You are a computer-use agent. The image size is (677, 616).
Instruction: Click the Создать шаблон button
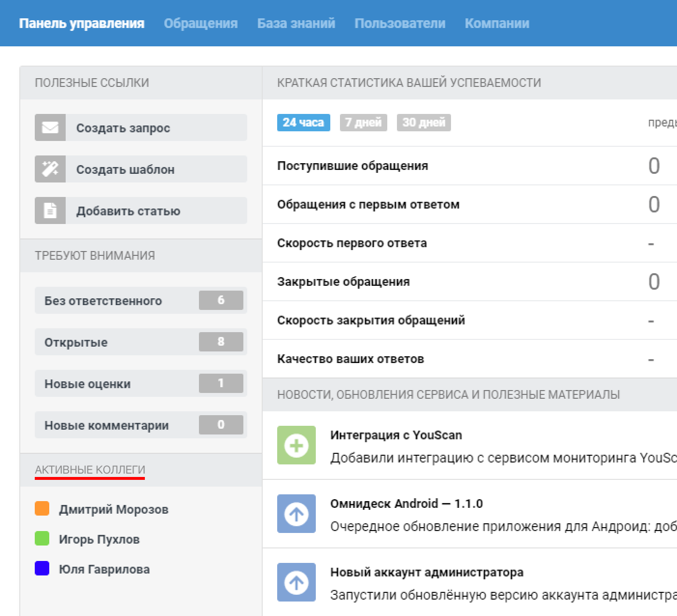(x=141, y=169)
